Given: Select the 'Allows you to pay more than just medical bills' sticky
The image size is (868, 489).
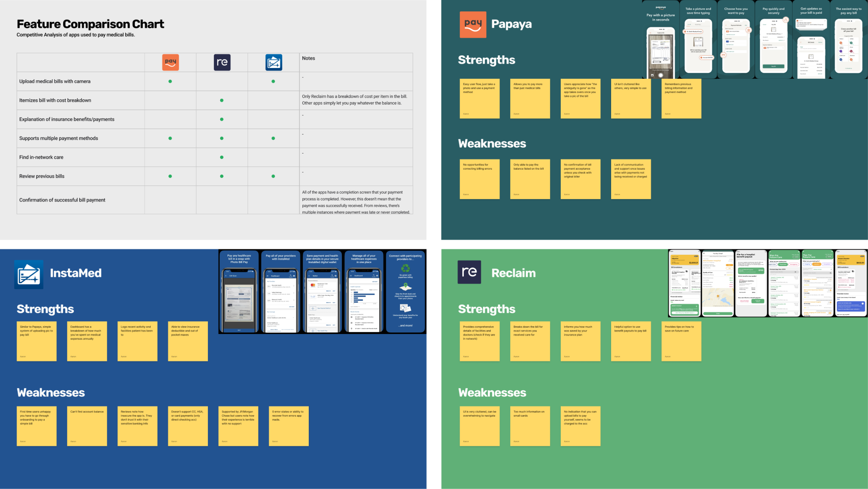Looking at the screenshot, I should [530, 99].
